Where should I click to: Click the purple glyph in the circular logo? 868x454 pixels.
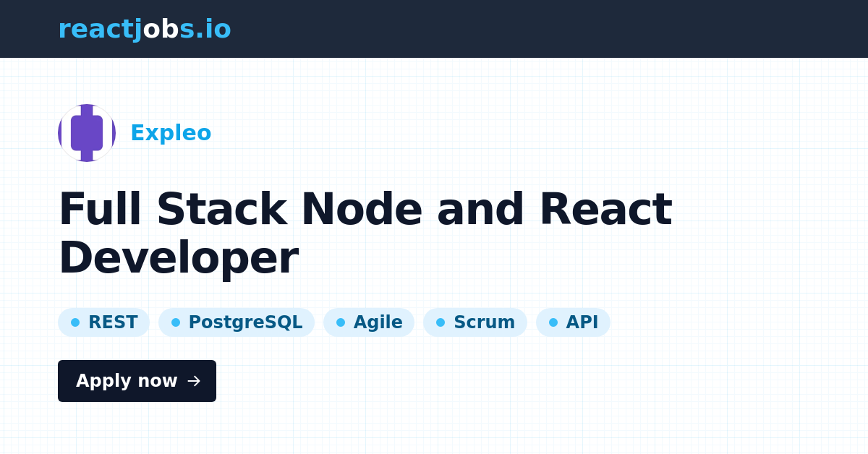87,133
